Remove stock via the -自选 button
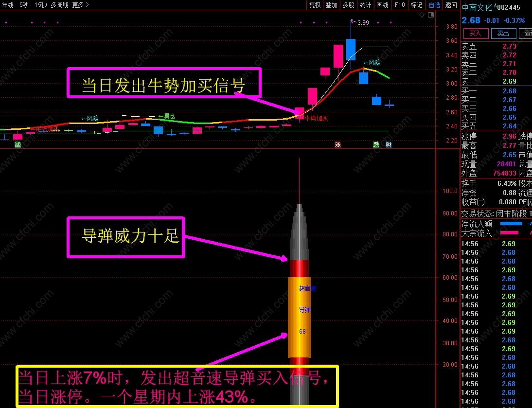The image size is (532, 408). click(434, 5)
